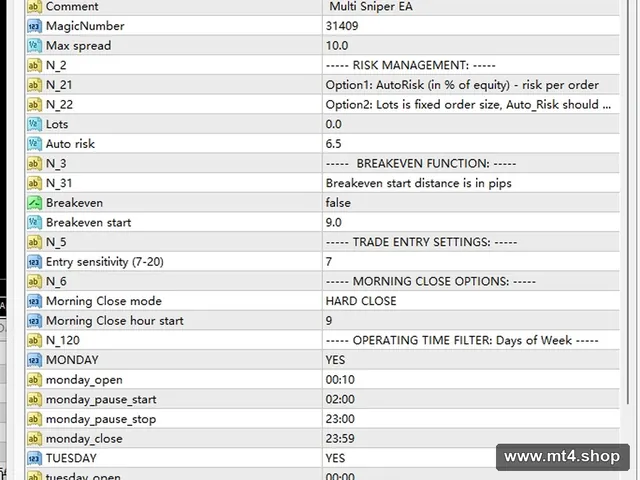Open the HARD CLOSE mode dropdown

coord(471,301)
